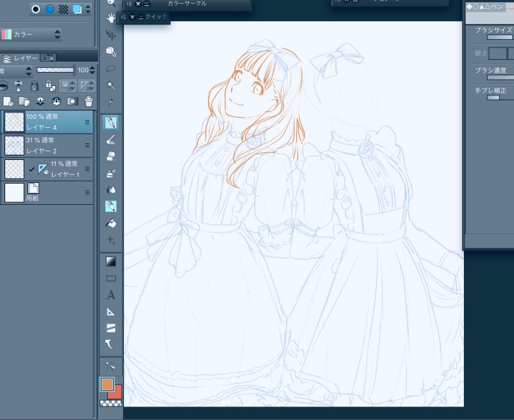The width and height of the screenshot is (514, 420).
Task: Select the curved stroke tool icon
Action: [x=110, y=345]
